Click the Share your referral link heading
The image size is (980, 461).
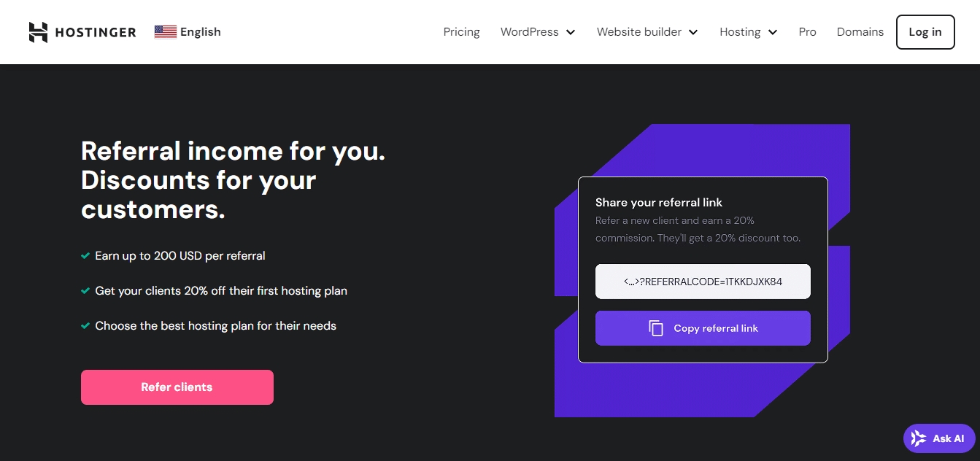(x=658, y=203)
